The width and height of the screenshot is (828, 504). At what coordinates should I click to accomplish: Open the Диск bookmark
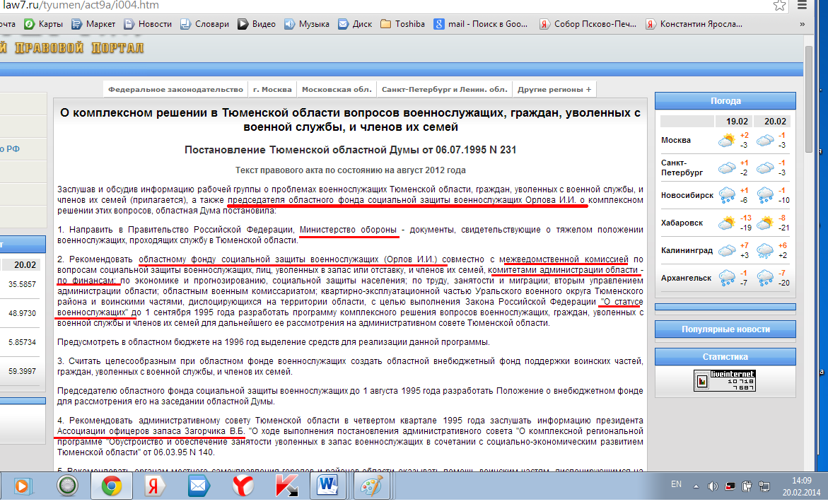tap(356, 24)
